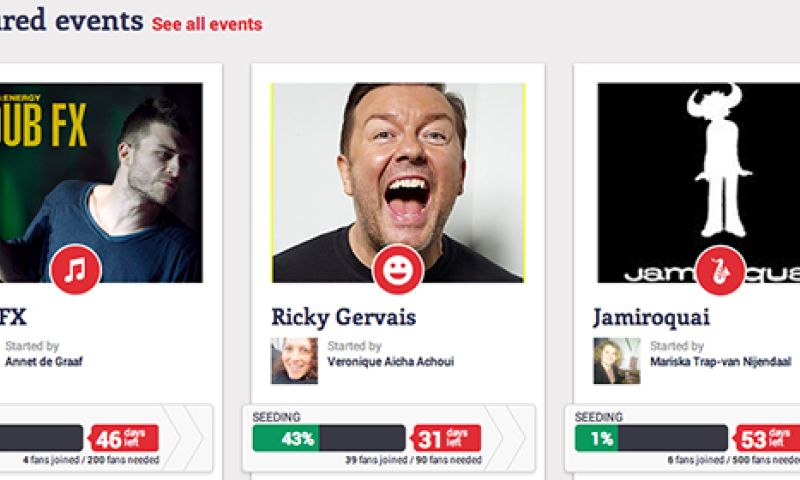800x480 pixels.
Task: Open Annet de Graaf's profile name
Action: pos(44,362)
